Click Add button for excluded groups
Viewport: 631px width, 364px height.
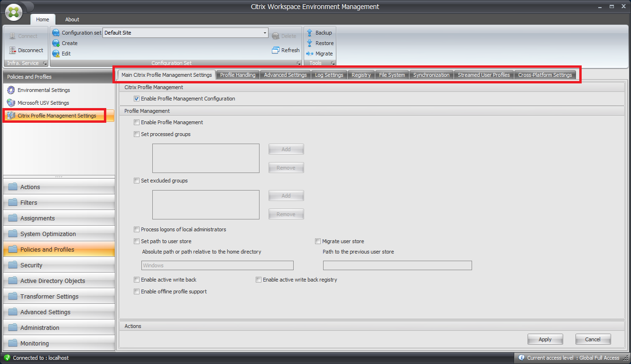coord(286,196)
